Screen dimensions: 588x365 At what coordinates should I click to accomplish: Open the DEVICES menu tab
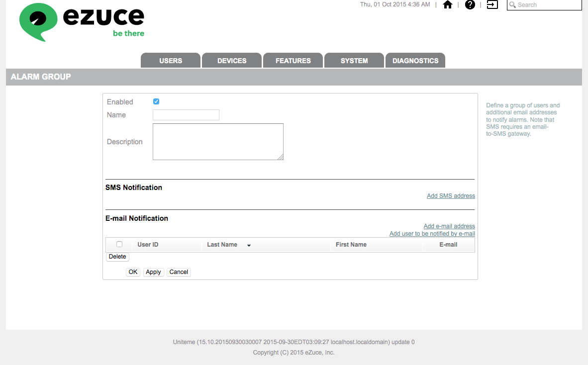(232, 61)
